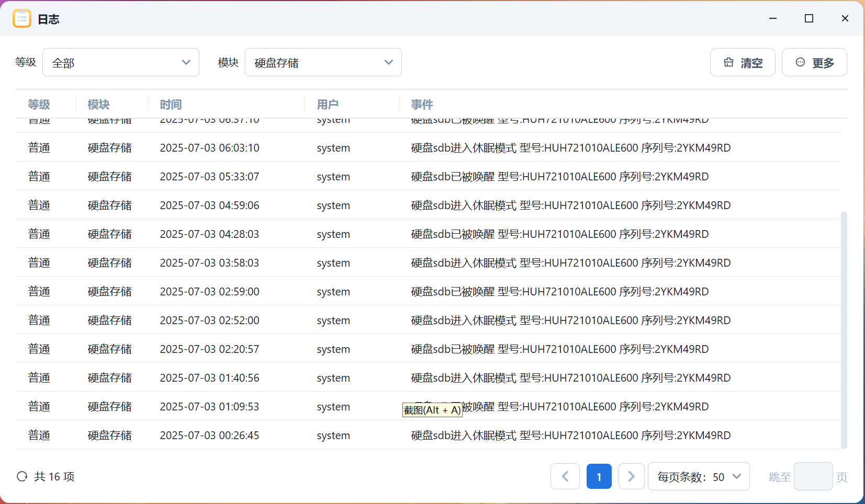Screen dimensions: 865x504
Task: Select timestamp 2025-07-03 04:28:03
Action: (x=209, y=234)
